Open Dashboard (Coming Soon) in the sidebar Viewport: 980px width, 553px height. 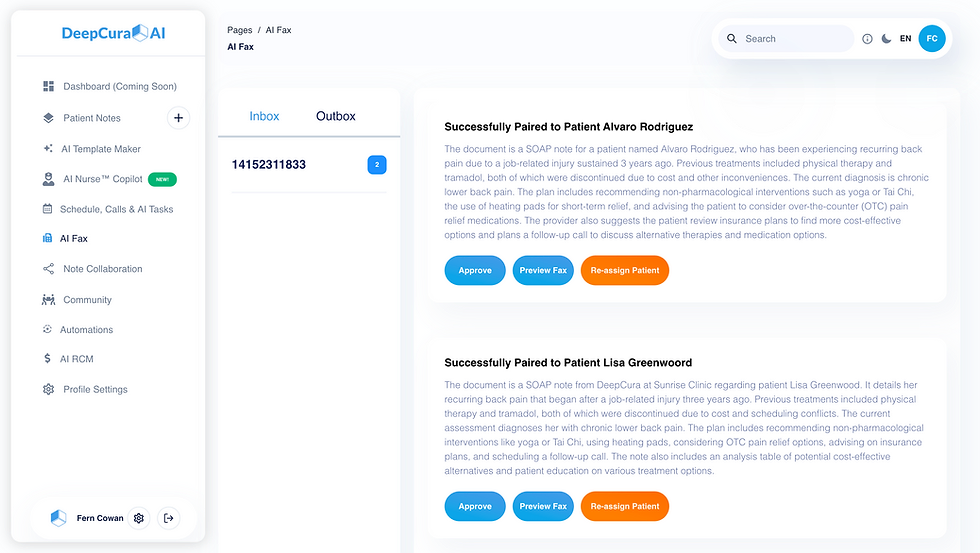point(109,86)
